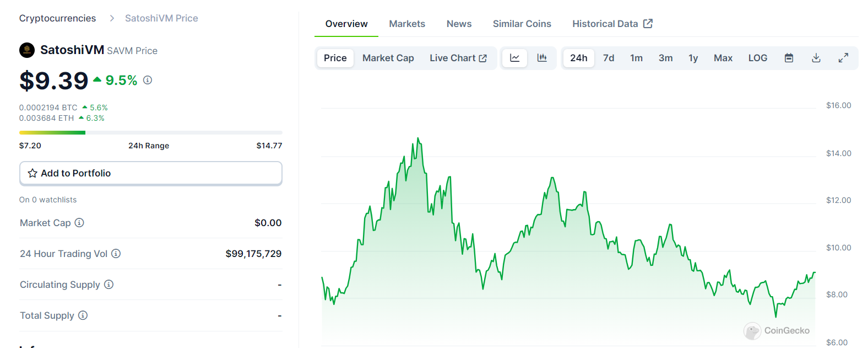The width and height of the screenshot is (868, 348).
Task: Expand chart to fullscreen
Action: pyautogui.click(x=843, y=58)
